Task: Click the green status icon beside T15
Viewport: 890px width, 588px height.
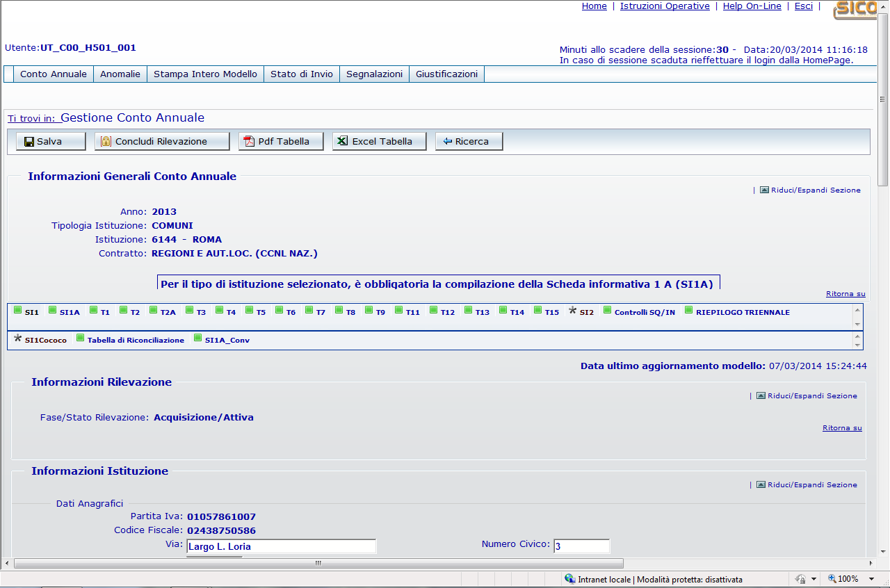Action: coord(538,310)
